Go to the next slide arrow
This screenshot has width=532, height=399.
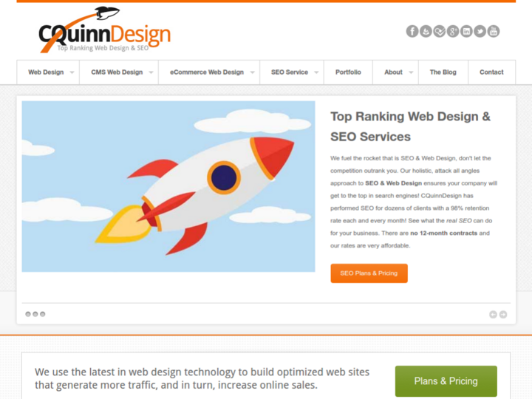tap(503, 315)
